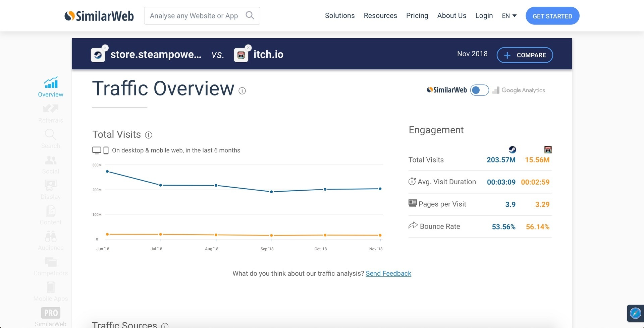Show Total Visits info tooltip
The width and height of the screenshot is (644, 328).
149,135
